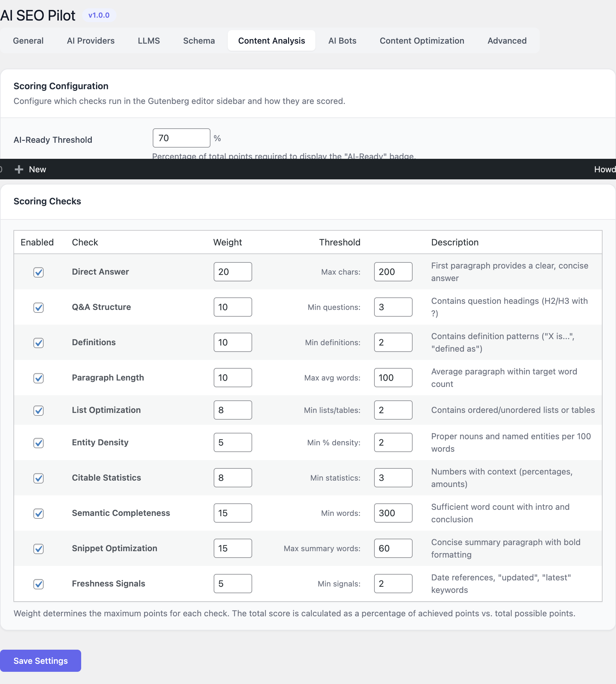Focus the Semantic Completeness Min words field
616x684 pixels.
pyautogui.click(x=393, y=513)
